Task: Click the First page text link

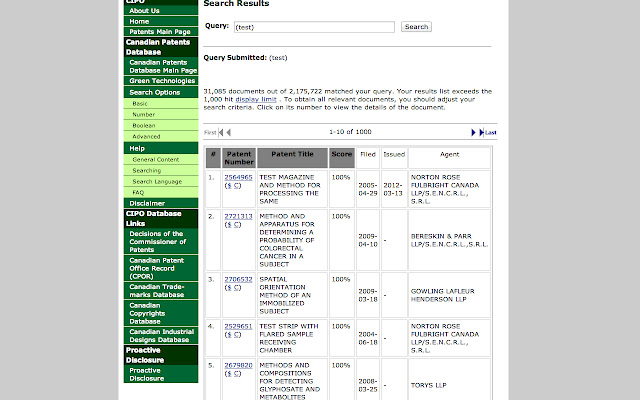Action: point(210,133)
